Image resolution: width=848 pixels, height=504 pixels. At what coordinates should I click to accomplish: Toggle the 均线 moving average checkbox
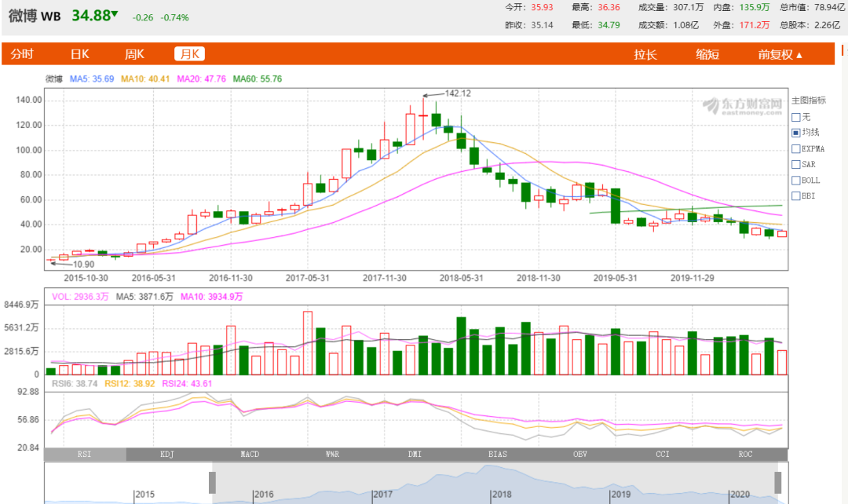click(x=795, y=133)
